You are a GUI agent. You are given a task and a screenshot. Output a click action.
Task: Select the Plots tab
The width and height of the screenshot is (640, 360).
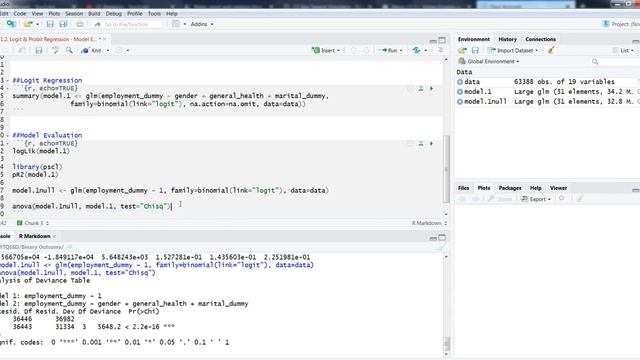[x=484, y=188]
